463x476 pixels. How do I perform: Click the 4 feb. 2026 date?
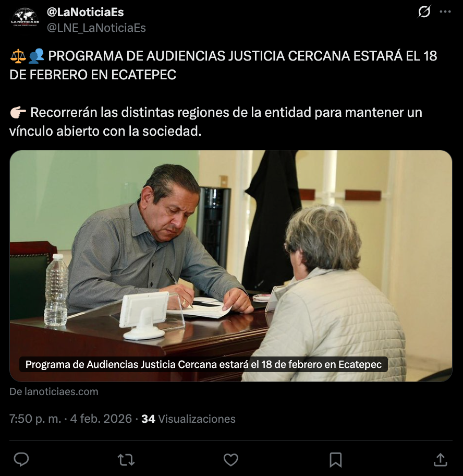[101, 419]
